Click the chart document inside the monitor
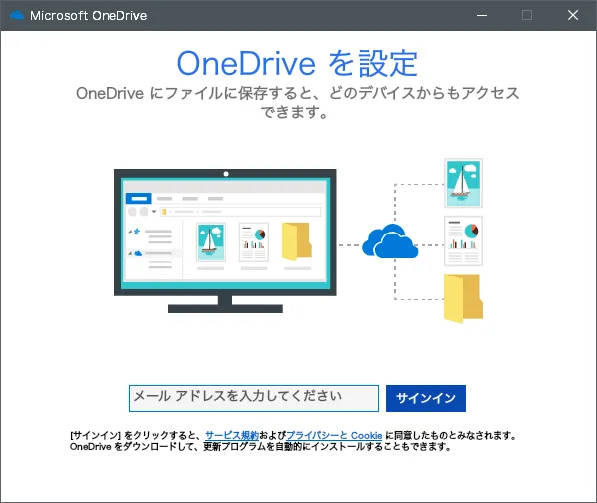Screen dimensions: 597x503 click(254, 242)
